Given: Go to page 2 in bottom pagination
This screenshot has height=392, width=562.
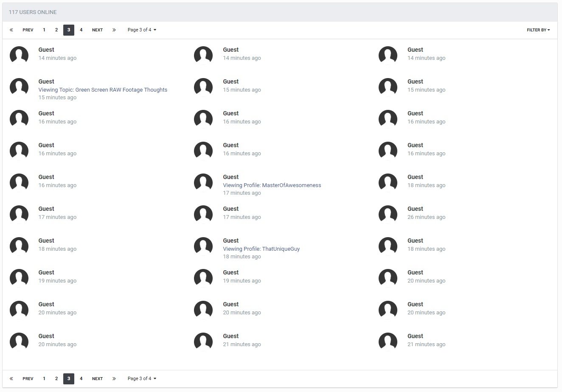Looking at the screenshot, I should point(56,379).
